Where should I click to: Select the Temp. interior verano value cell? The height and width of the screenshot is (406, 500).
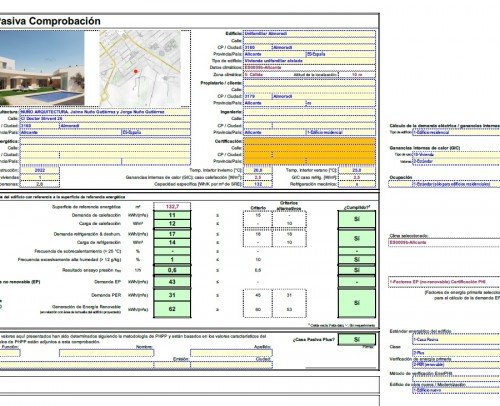357,170
